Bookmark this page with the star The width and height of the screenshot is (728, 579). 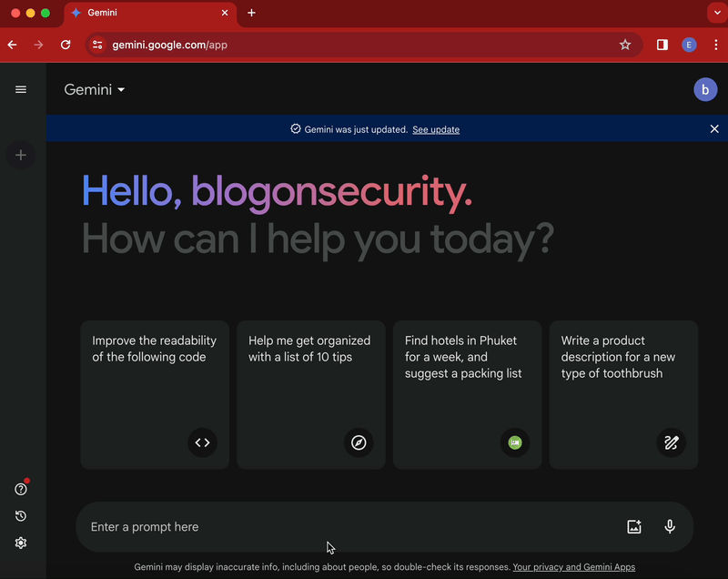[625, 45]
